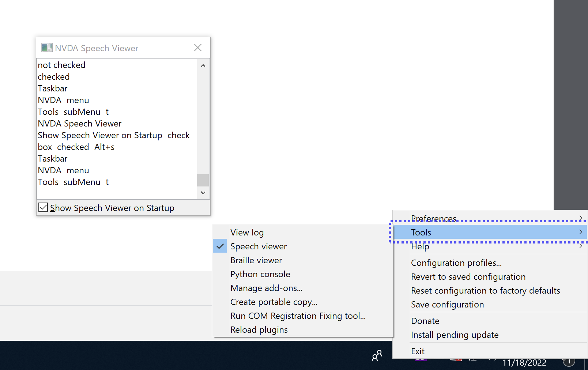The image size is (588, 370).
Task: Expand the Help submenu chevron
Action: [581, 246]
